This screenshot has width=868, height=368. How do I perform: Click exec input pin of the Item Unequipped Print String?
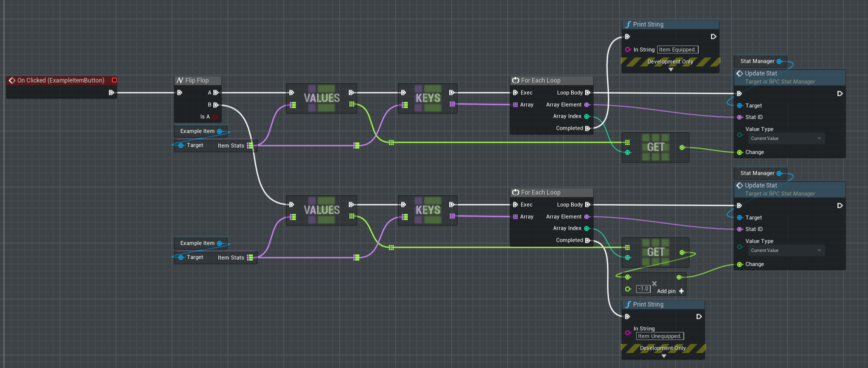[628, 316]
